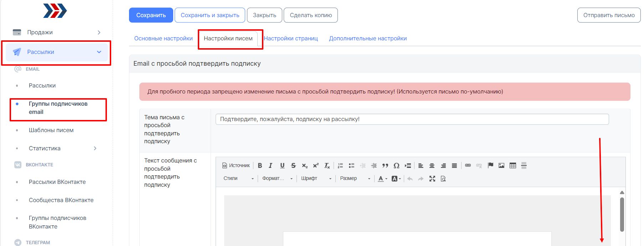Toggle Bold formatting in editor

tap(260, 166)
